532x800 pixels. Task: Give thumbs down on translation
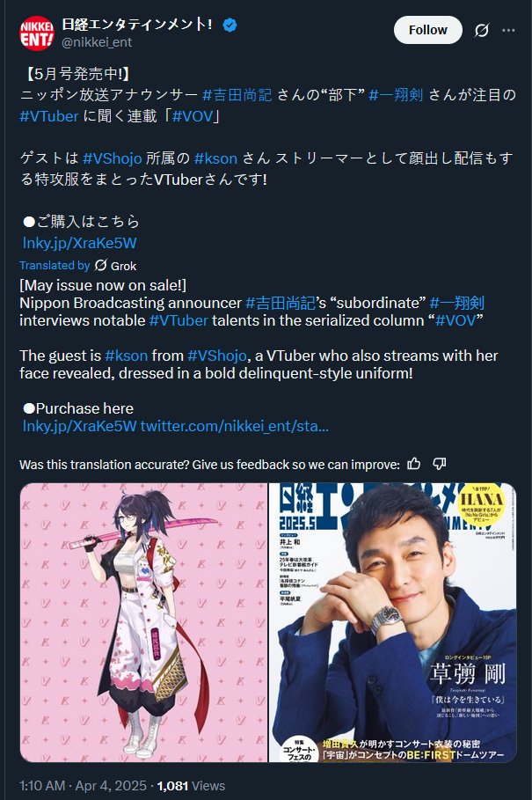(440, 464)
